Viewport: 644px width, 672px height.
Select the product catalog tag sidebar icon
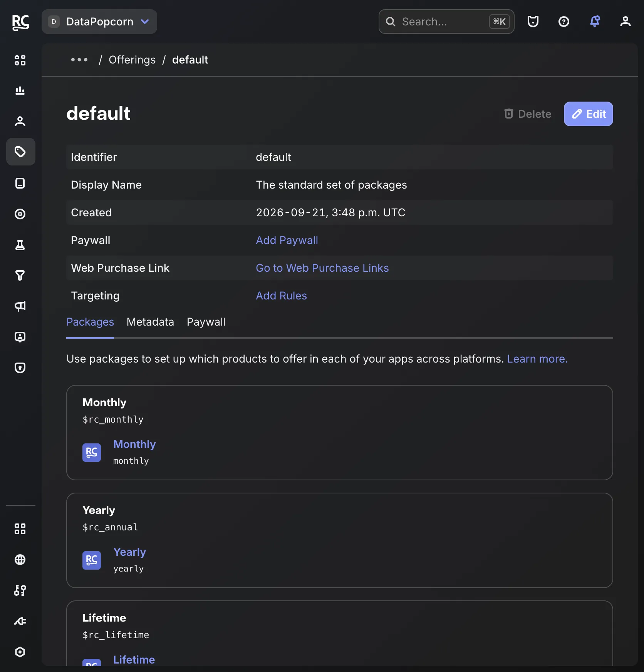click(20, 152)
